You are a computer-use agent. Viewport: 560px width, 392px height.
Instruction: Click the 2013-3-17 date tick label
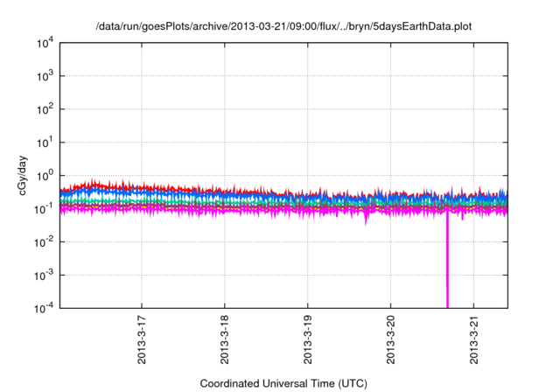tap(142, 339)
